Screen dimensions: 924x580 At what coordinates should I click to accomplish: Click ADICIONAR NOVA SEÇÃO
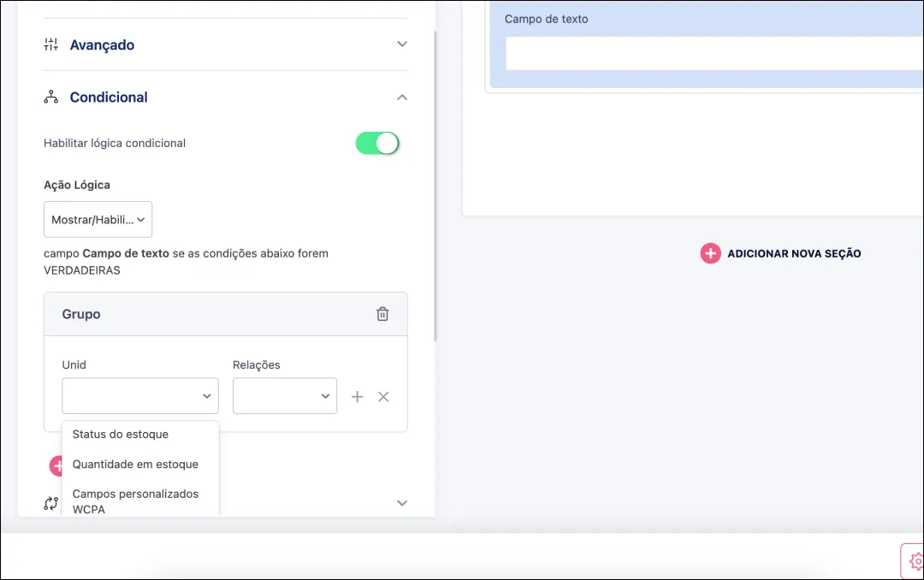(x=781, y=253)
